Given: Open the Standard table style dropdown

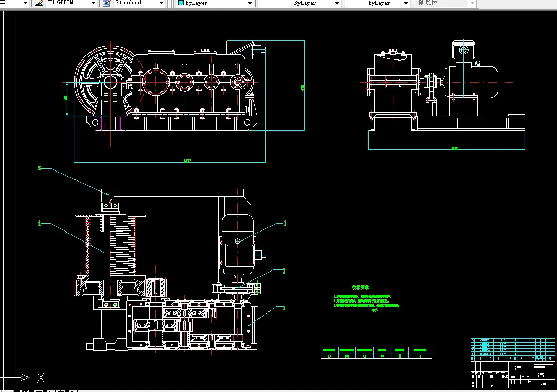Looking at the screenshot, I should 161,3.
